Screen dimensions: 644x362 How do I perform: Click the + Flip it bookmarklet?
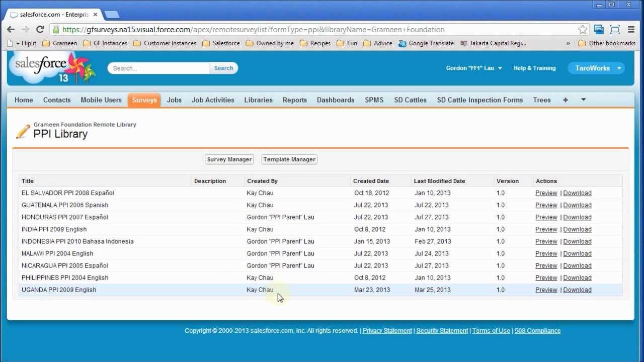[x=22, y=43]
